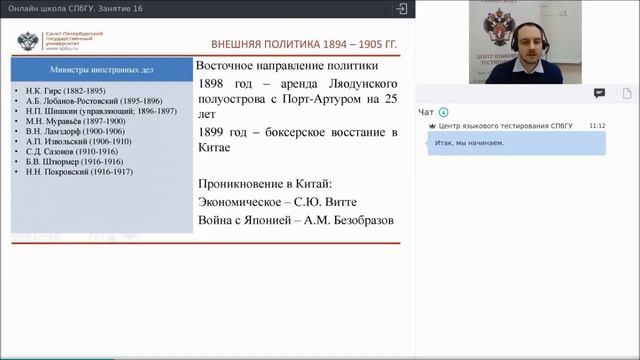Click the 11:12 chat timestamp
Image resolution: width=640 pixels, height=360 pixels.
(597, 126)
